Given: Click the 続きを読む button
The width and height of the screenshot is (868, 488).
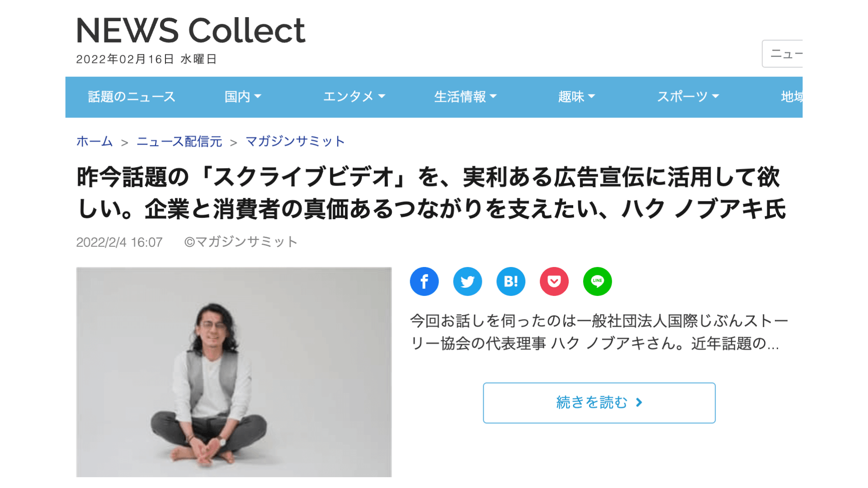Looking at the screenshot, I should [x=599, y=403].
